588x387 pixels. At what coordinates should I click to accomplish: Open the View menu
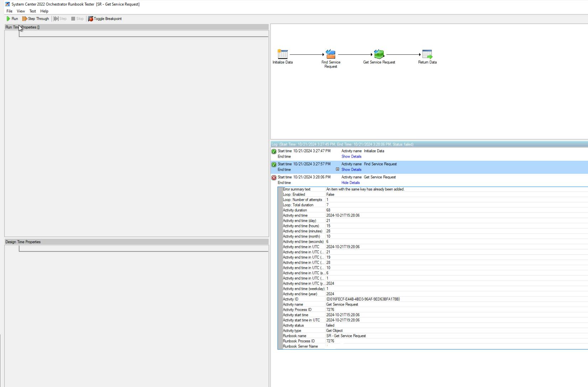pyautogui.click(x=21, y=11)
